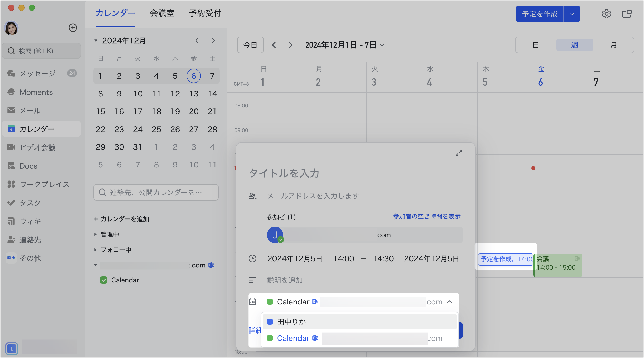Switch to 予約受付 tab
Viewport: 644px width, 358px height.
point(205,13)
